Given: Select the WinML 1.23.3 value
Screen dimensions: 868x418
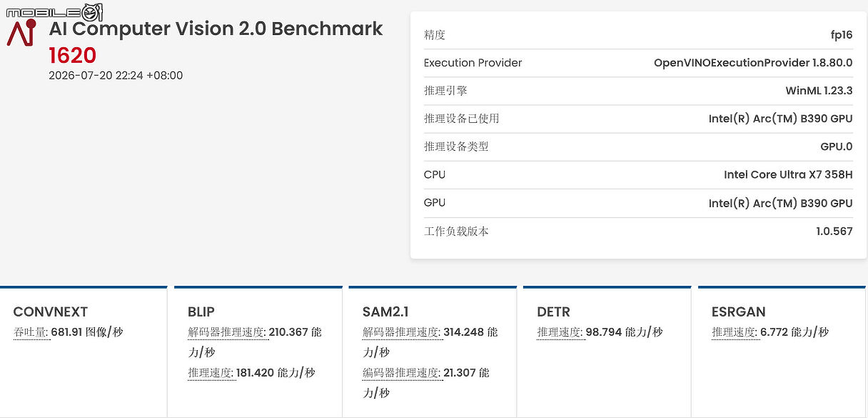Looking at the screenshot, I should [819, 91].
